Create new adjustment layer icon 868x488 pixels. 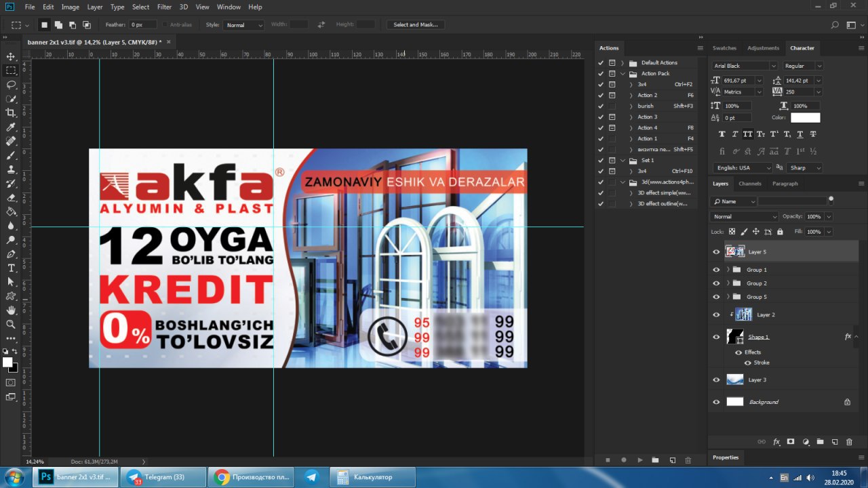pos(806,442)
